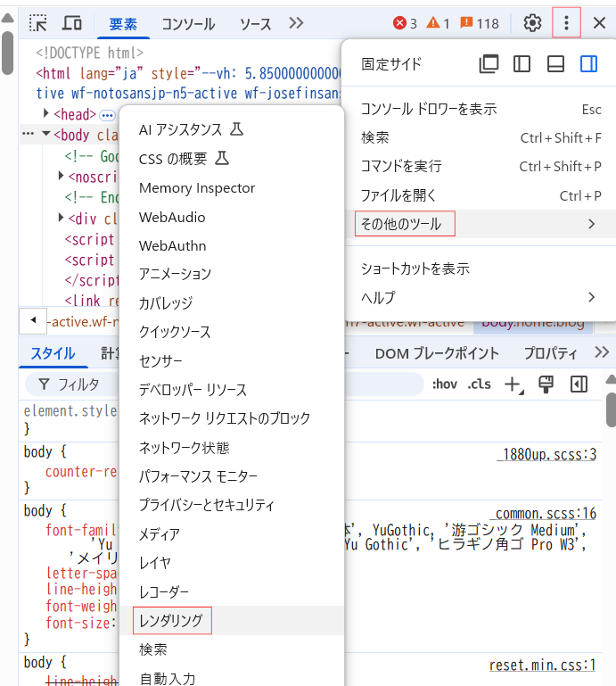Viewport: 616px width, 686px height.
Task: Open 検索 tool in submenu
Action: [232, 649]
